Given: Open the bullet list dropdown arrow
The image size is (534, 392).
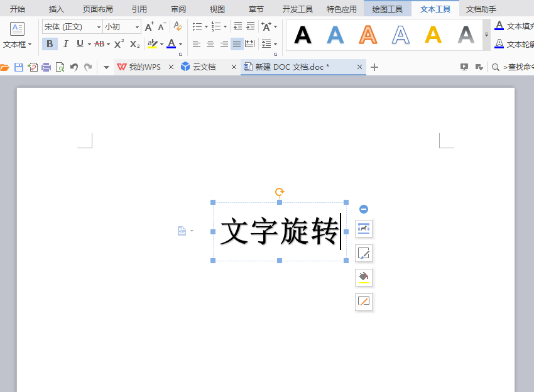Looking at the screenshot, I should coord(207,26).
